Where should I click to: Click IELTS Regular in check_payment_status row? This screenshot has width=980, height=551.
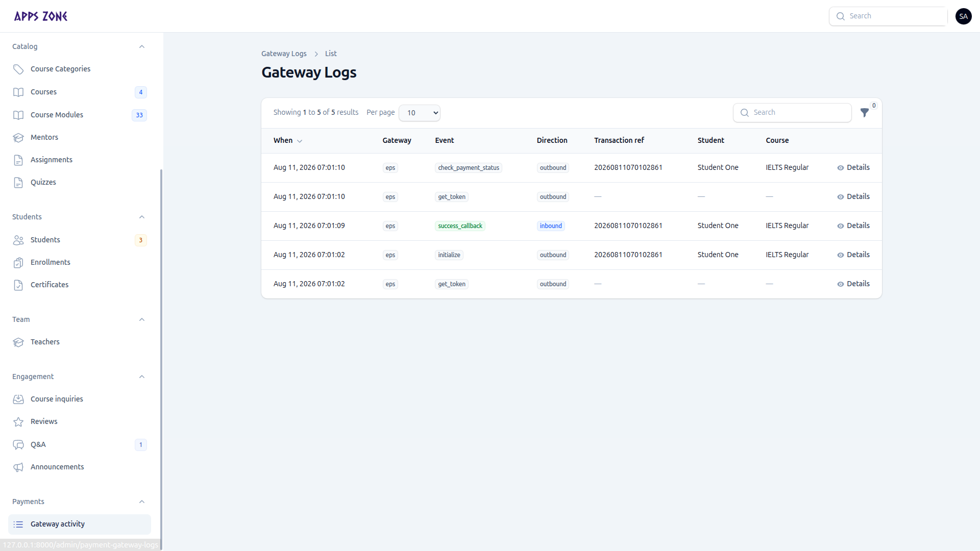coord(787,167)
